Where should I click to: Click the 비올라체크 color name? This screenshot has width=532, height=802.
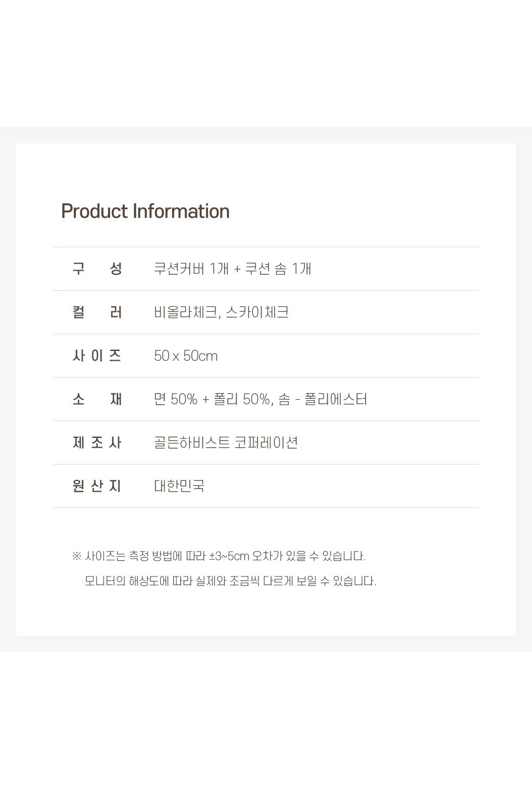(186, 312)
